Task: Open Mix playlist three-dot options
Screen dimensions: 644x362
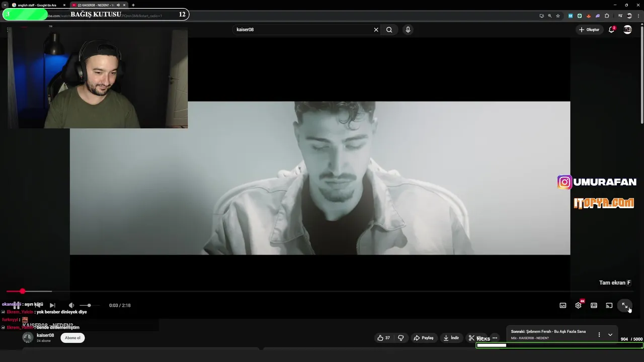Action: [599, 335]
